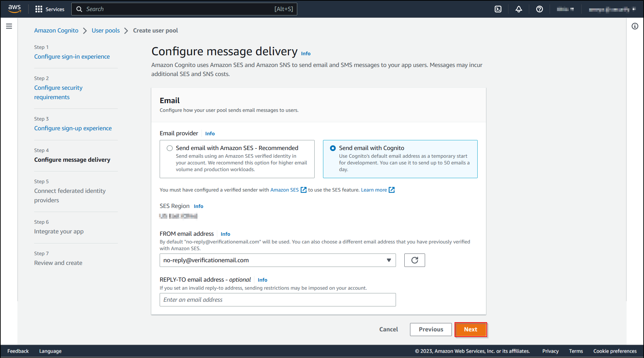The image size is (644, 358).
Task: Toggle the navigation sidebar hamburger icon
Action: [9, 26]
